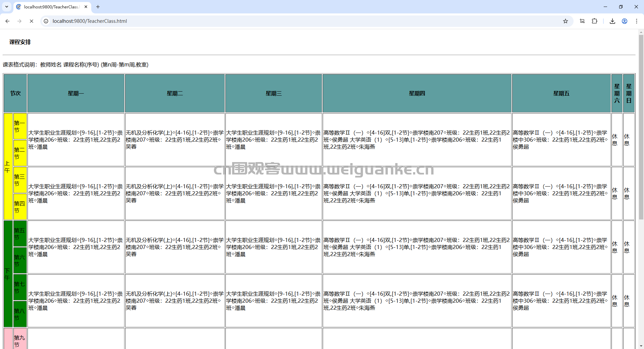Viewport: 644px width, 349px height.
Task: Click the forward navigation arrow
Action: point(19,21)
